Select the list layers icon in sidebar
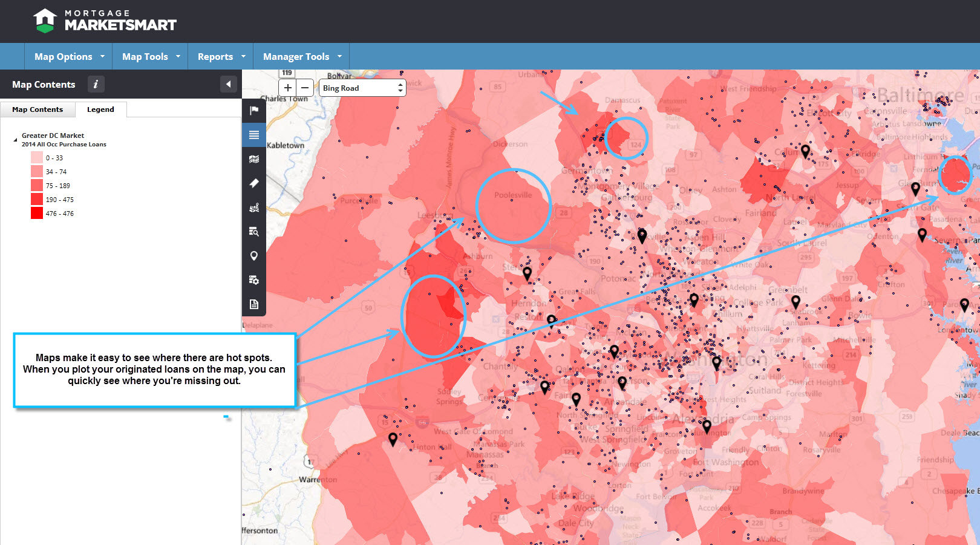 (254, 135)
